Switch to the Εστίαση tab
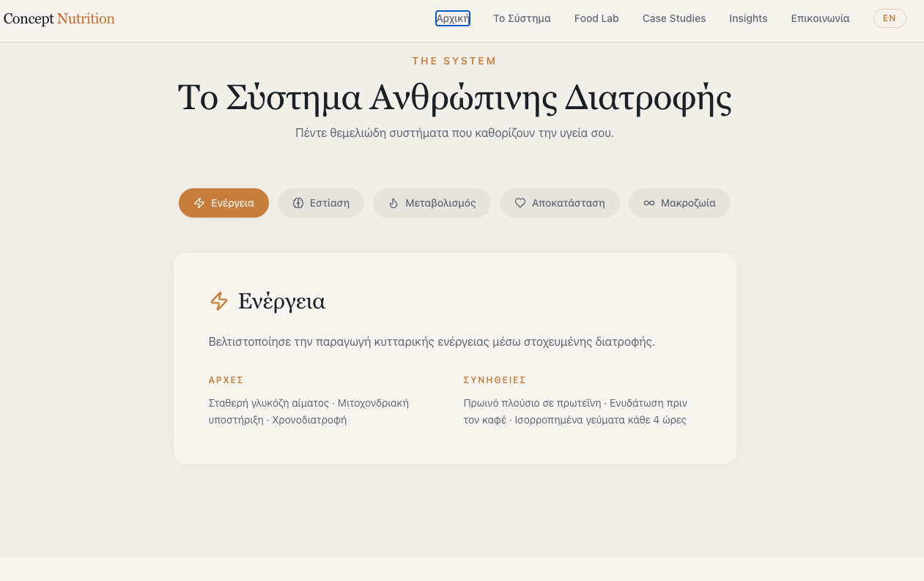The height and width of the screenshot is (581, 924). [321, 203]
